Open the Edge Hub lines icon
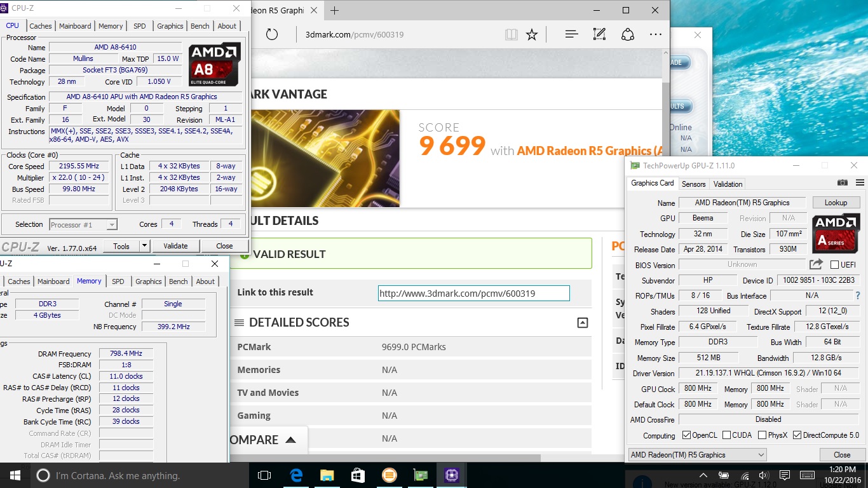Image resolution: width=868 pixels, height=488 pixels. (571, 34)
